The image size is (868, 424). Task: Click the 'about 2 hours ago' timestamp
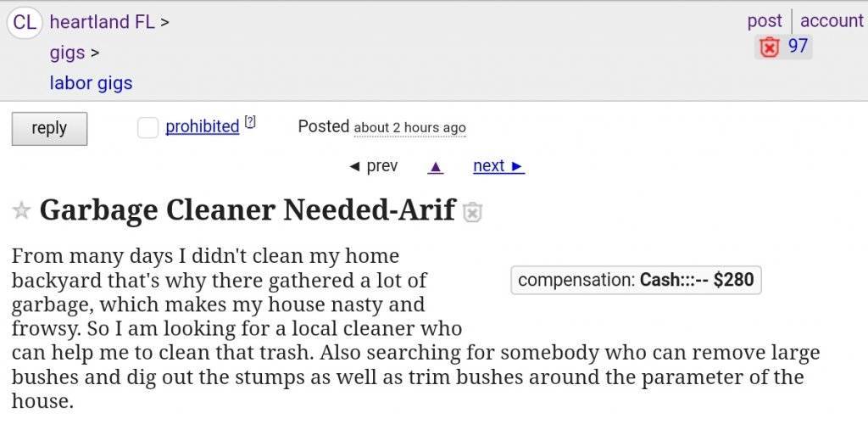[x=409, y=127]
